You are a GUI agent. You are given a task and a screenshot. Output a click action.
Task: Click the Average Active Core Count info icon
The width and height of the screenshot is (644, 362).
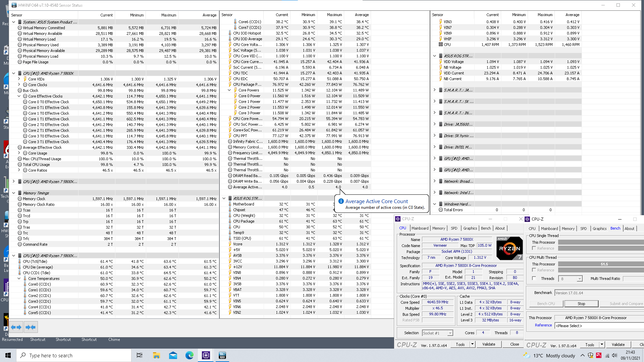pos(341,201)
